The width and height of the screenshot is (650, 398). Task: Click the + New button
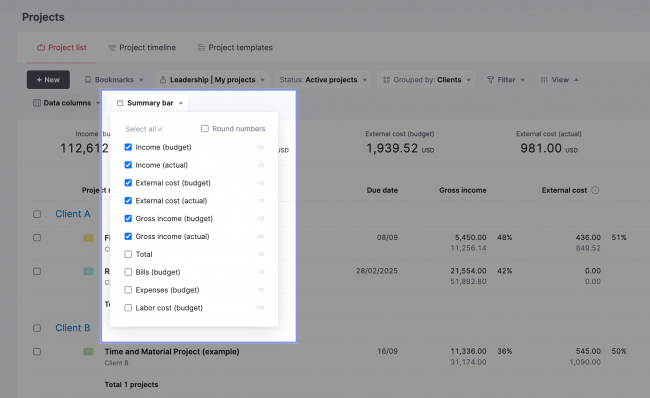click(x=48, y=80)
